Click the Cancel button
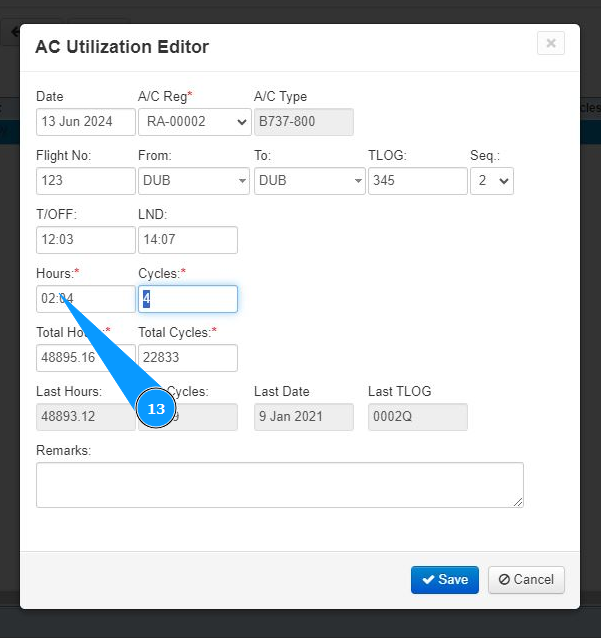601x638 pixels. pos(526,580)
